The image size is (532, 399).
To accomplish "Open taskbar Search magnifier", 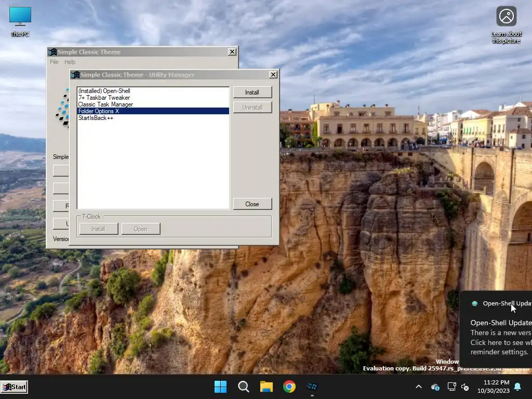I will tap(244, 387).
